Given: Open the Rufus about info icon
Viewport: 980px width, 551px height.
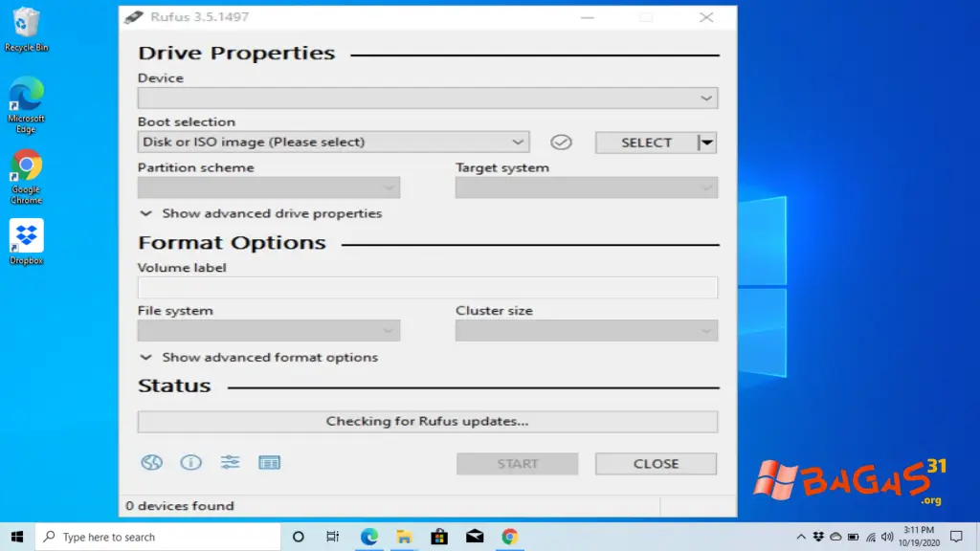Looking at the screenshot, I should pos(190,462).
